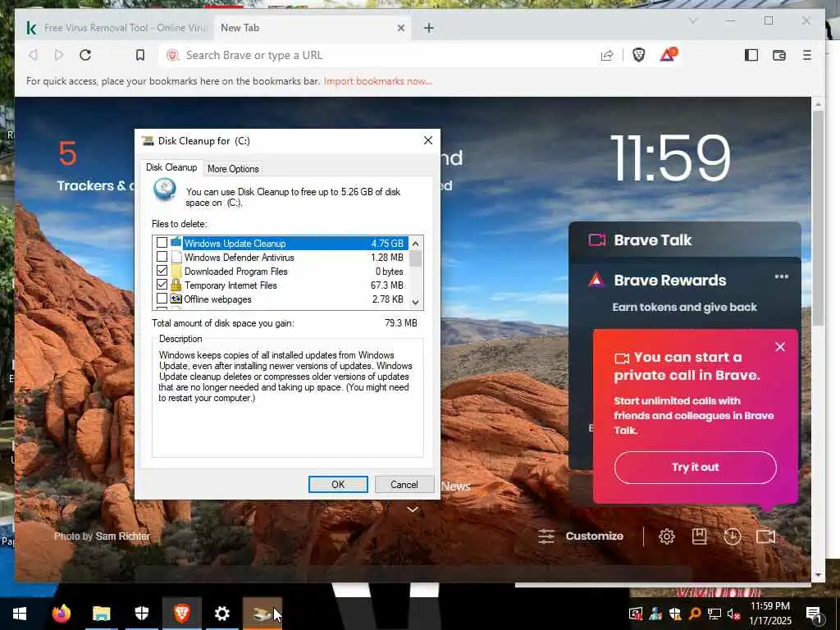Dismiss the private call promo with X

click(x=780, y=347)
